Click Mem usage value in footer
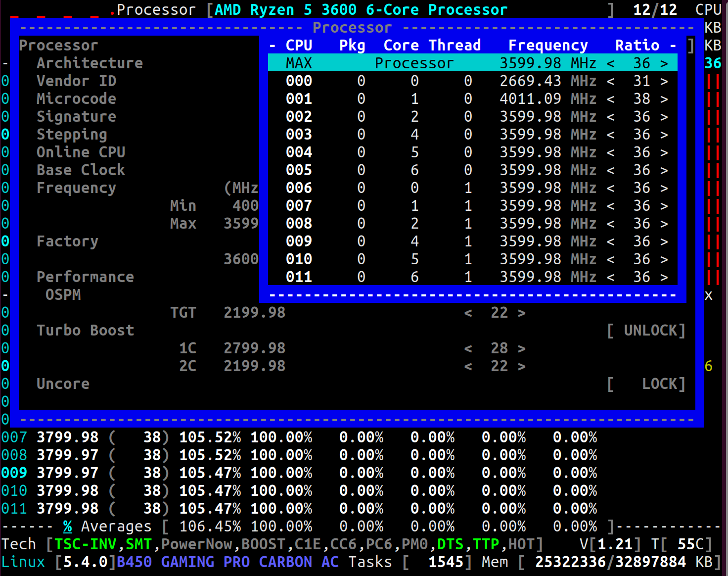 click(610, 562)
